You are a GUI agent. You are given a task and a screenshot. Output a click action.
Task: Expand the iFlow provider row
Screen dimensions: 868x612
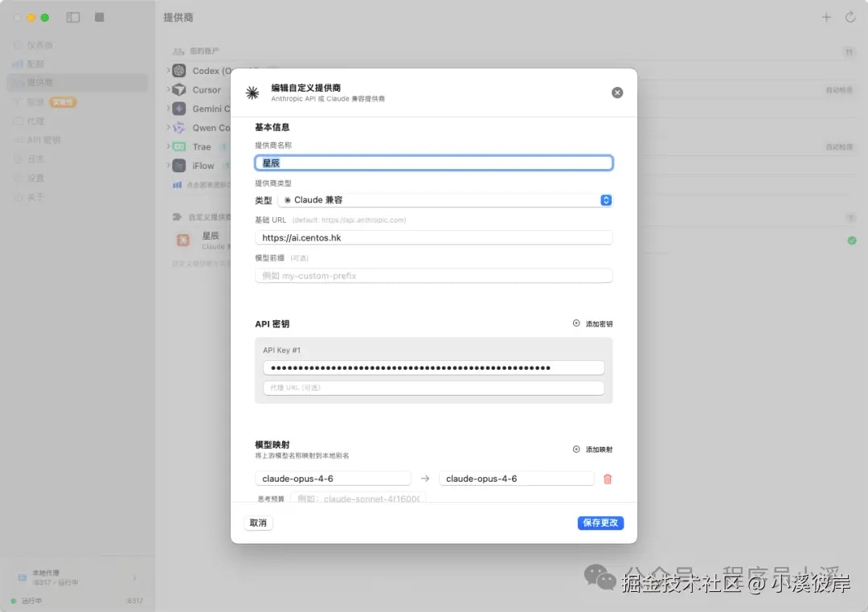168,165
